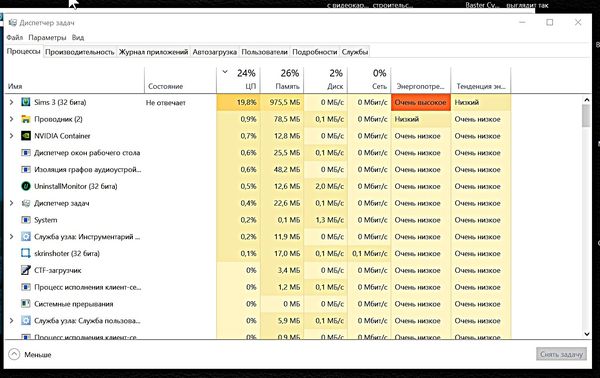Switch to Подробности tab
The width and height of the screenshot is (600, 378).
[315, 52]
